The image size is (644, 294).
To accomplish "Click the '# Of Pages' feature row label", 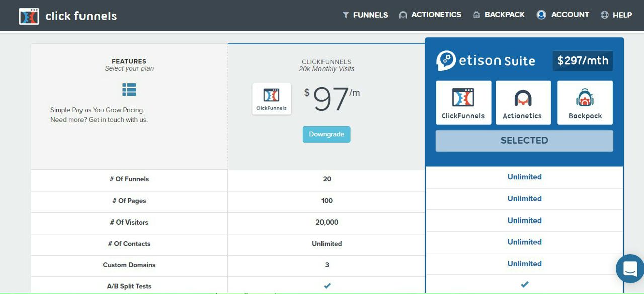I will pos(129,201).
